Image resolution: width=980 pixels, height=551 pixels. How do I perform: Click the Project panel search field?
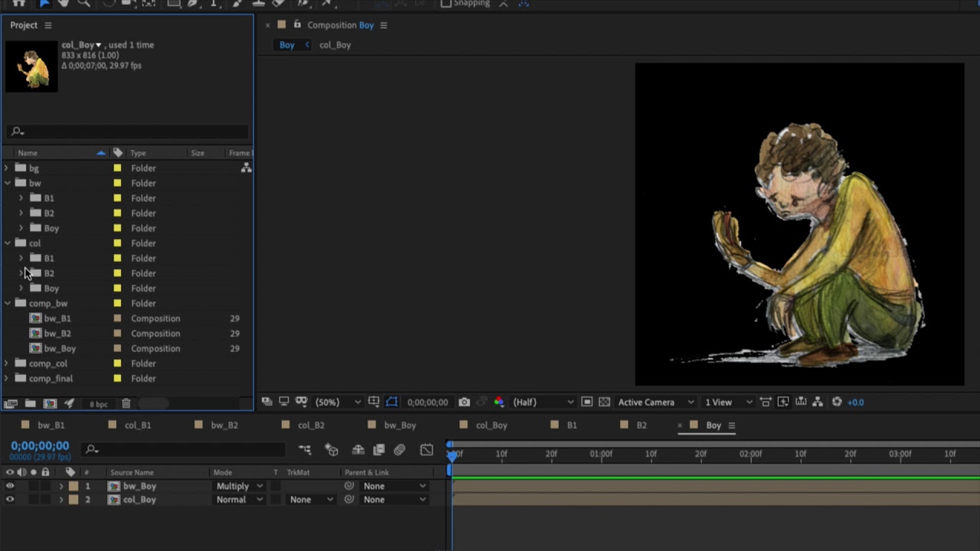click(x=127, y=132)
